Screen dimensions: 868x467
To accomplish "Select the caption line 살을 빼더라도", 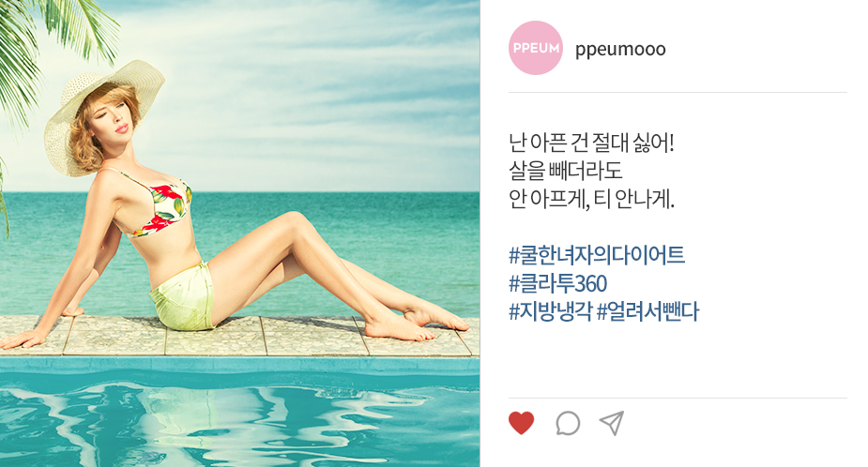I will coord(566,171).
